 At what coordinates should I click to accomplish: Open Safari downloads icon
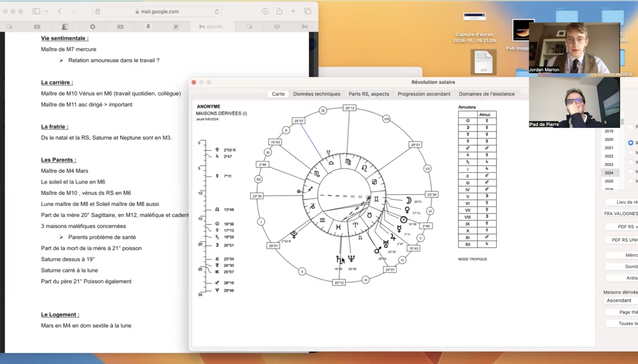265,11
